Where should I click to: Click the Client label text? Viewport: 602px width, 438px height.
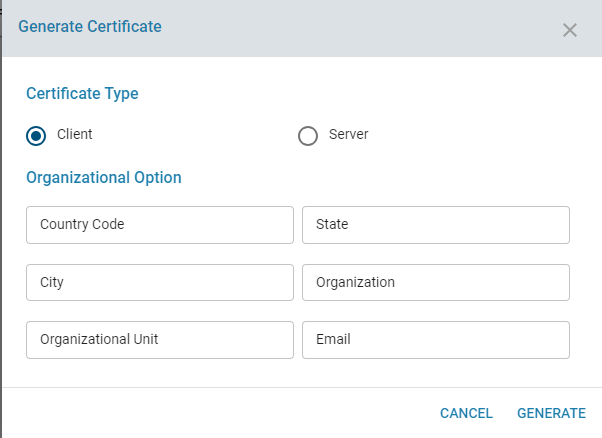75,134
